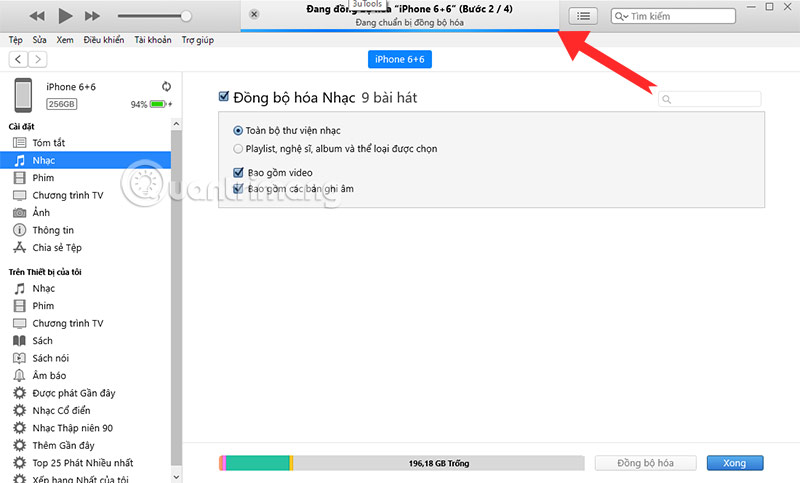Toggle Bao gồm các bản ghi âm checkbox
800x483 pixels.
pyautogui.click(x=238, y=189)
